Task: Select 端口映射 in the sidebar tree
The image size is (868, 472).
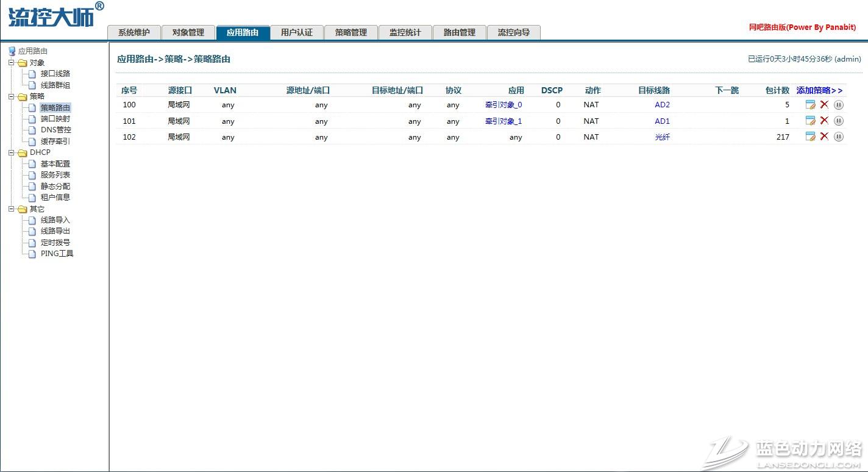Action: tap(55, 119)
